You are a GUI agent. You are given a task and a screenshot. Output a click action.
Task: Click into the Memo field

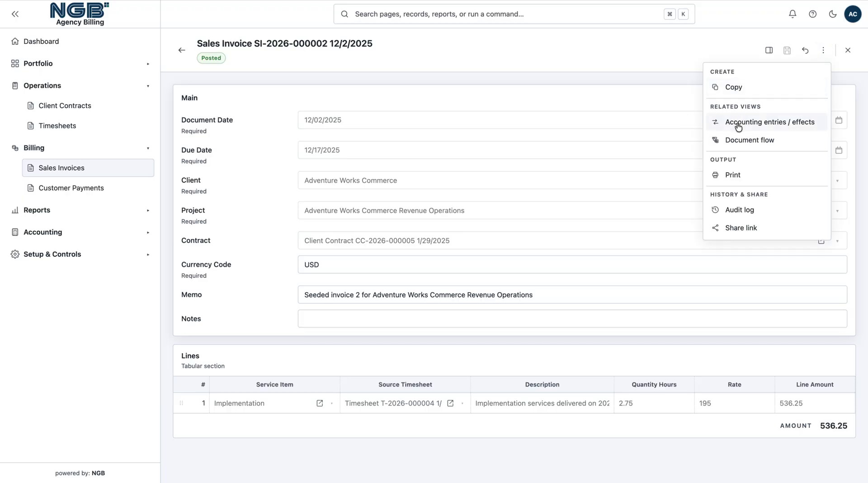pos(572,295)
